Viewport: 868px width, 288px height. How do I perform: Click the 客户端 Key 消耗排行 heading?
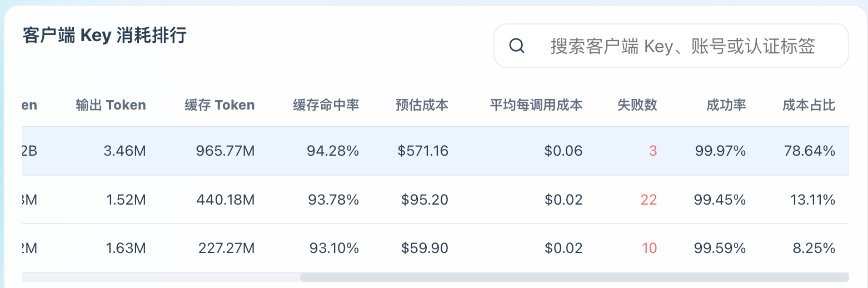pos(105,36)
